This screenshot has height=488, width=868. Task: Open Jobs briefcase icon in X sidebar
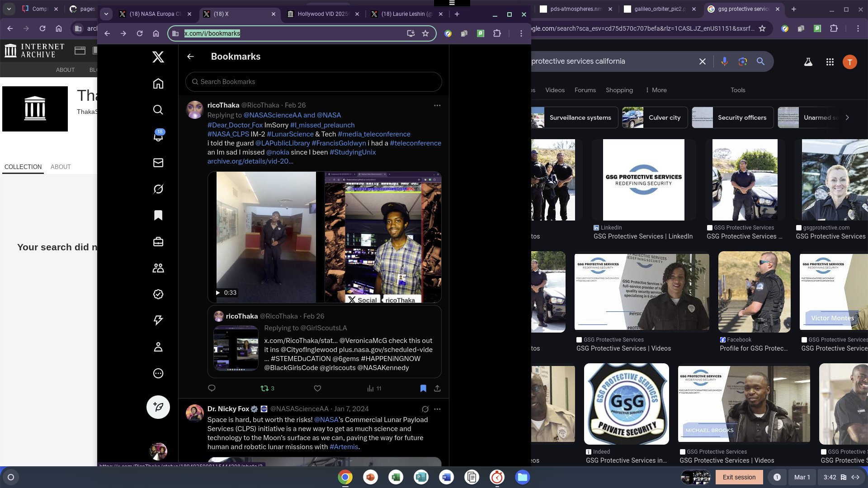point(158,242)
